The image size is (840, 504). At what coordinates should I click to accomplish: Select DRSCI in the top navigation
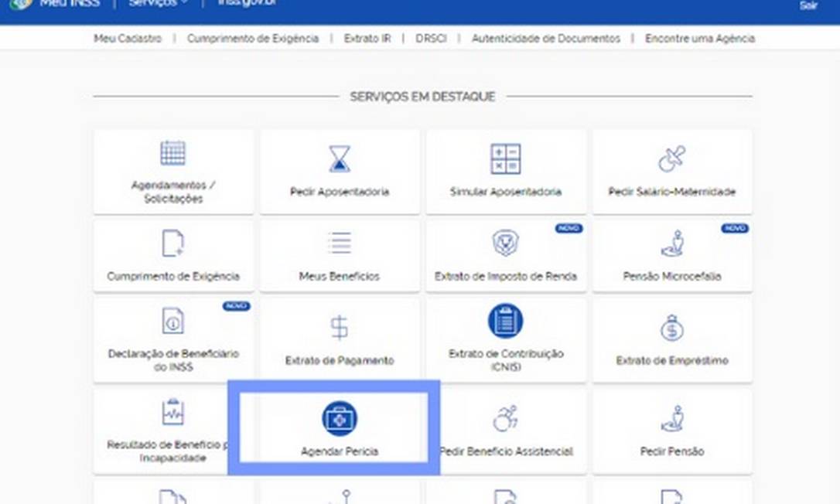coord(431,39)
